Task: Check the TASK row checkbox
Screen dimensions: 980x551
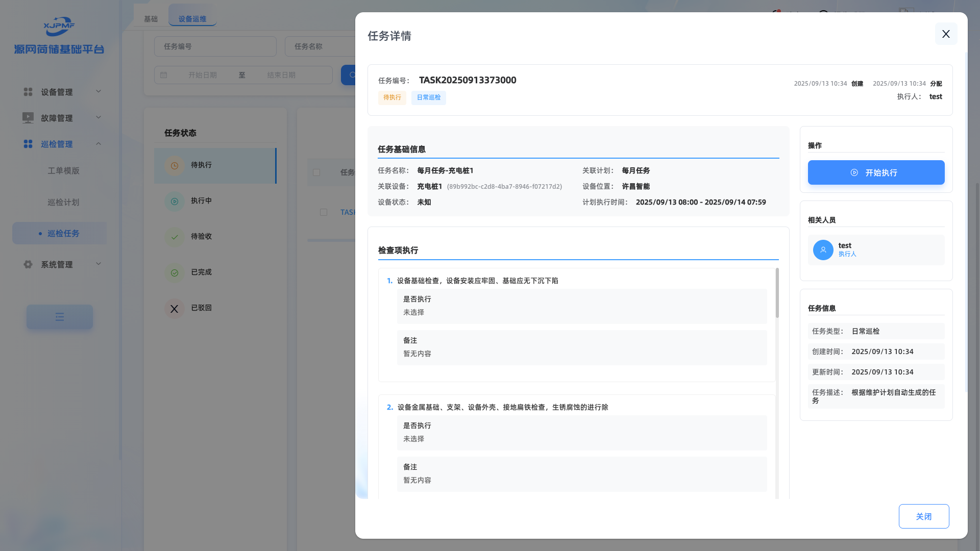Action: pos(324,212)
